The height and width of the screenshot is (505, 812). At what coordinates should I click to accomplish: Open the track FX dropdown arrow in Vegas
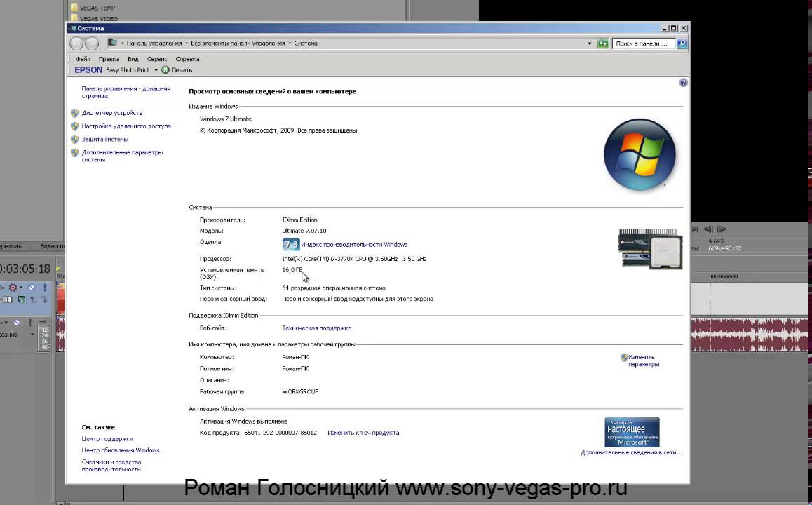pos(21,288)
